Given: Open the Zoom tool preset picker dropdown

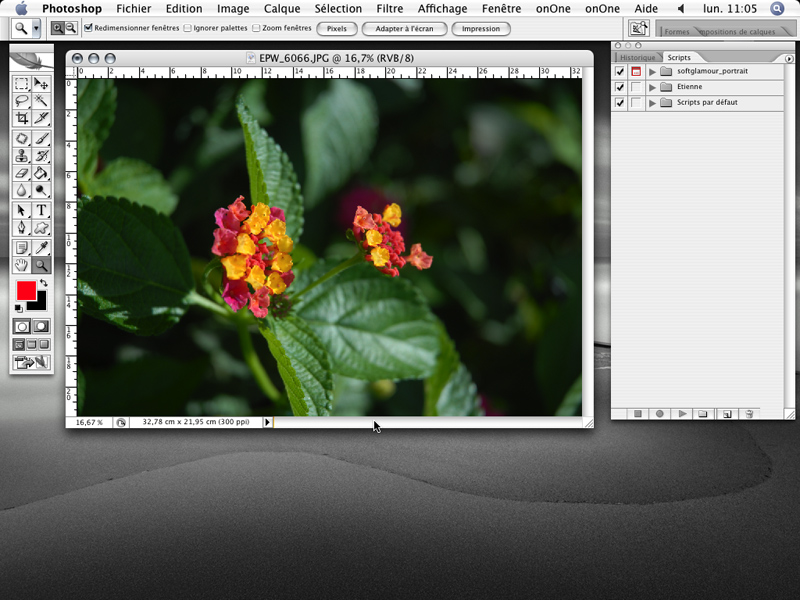Looking at the screenshot, I should click(x=36, y=29).
